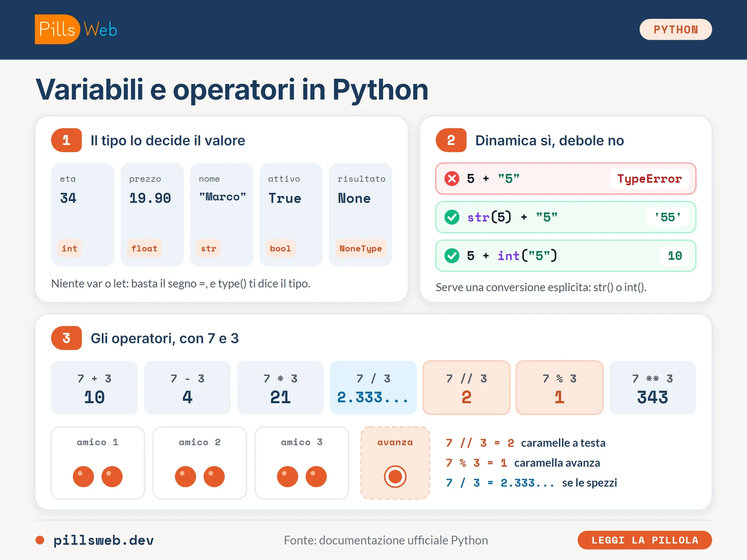The height and width of the screenshot is (560, 747).
Task: Select the 7 / 3 division tile
Action: coord(373,387)
